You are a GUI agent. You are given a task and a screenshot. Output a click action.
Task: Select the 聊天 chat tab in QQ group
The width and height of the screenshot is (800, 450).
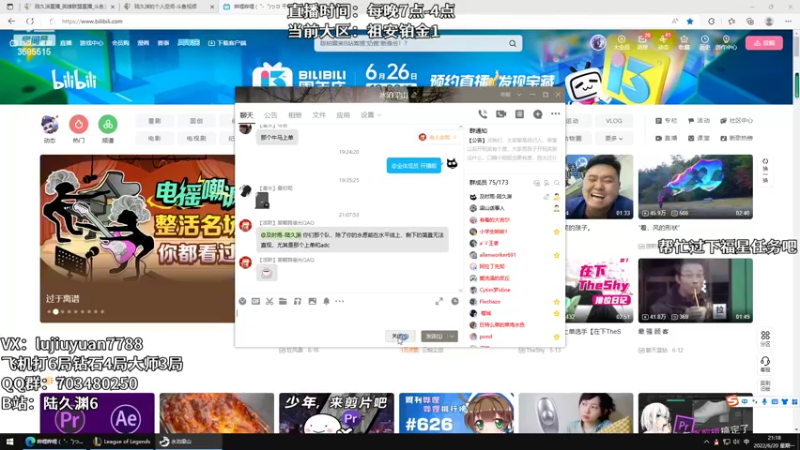(x=246, y=115)
